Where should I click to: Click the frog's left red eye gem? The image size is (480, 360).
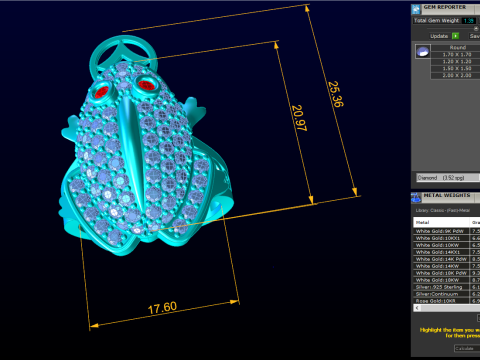tap(102, 92)
